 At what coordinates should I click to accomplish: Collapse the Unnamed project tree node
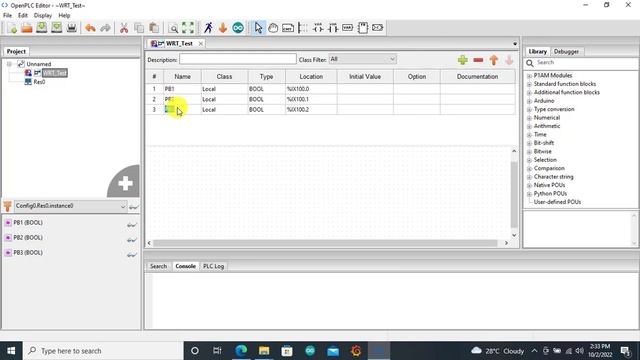click(x=9, y=64)
